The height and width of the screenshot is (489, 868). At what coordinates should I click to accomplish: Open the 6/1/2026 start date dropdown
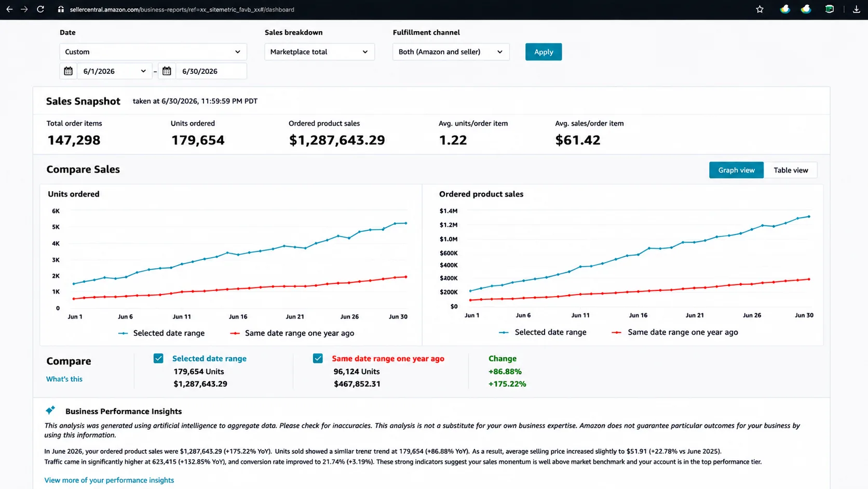(x=114, y=71)
